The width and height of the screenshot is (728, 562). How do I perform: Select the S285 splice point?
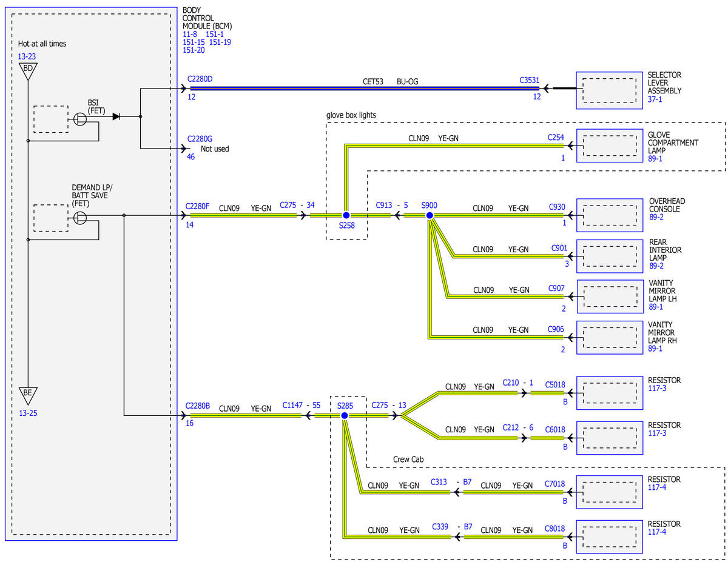pos(344,415)
